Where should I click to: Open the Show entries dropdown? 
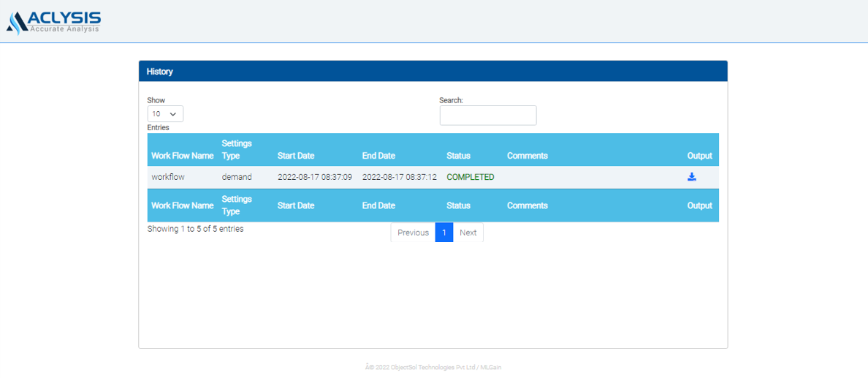point(165,114)
